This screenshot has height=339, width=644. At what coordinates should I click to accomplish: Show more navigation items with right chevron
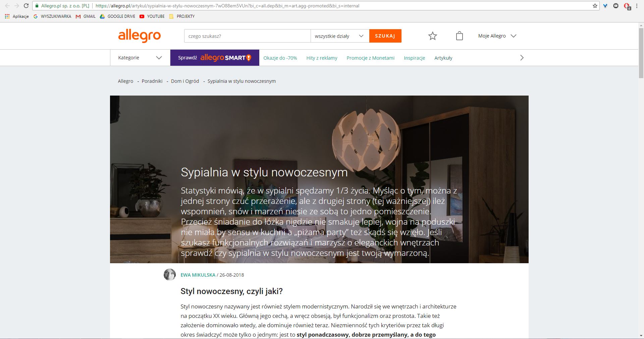(x=522, y=58)
